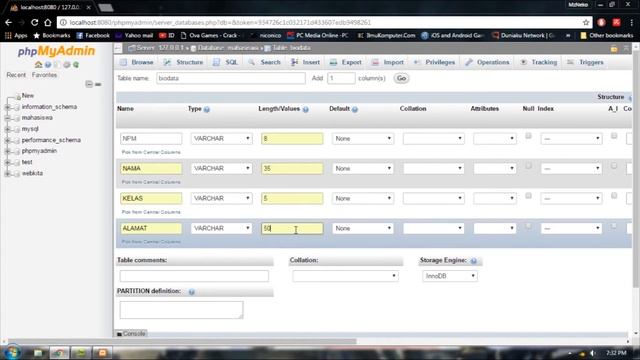This screenshot has height=360, width=640.
Task: Open the Console bar
Action: pos(131,334)
